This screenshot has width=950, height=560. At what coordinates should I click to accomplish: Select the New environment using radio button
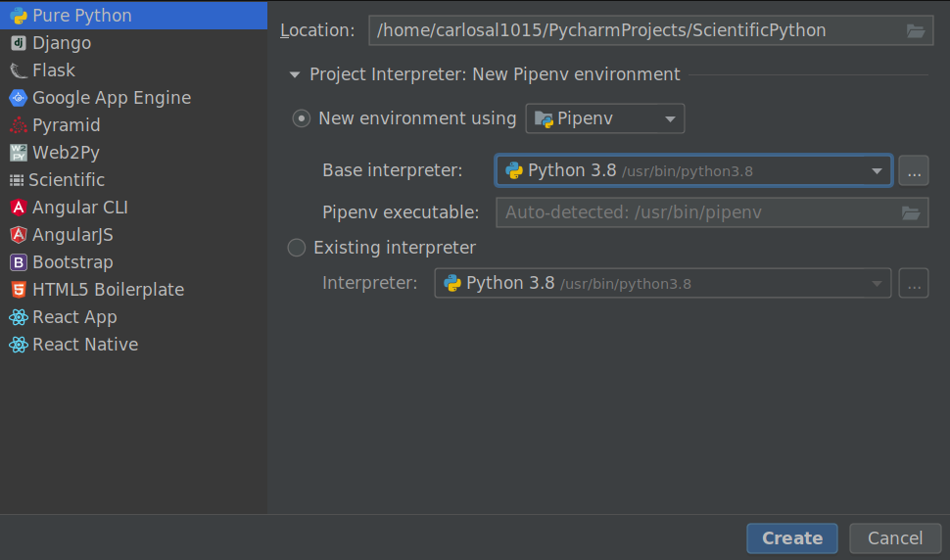point(301,118)
